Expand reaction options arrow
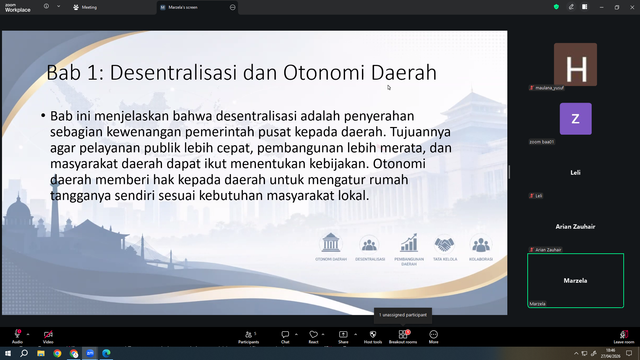This screenshot has width=640, height=360. (x=323, y=334)
